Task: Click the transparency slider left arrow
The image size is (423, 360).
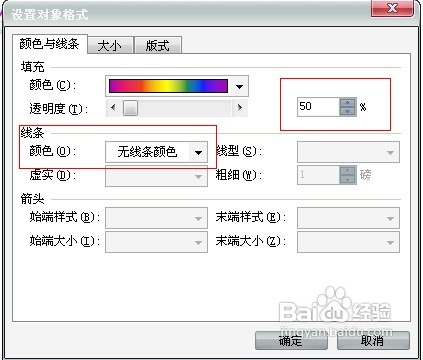Action: coord(113,108)
